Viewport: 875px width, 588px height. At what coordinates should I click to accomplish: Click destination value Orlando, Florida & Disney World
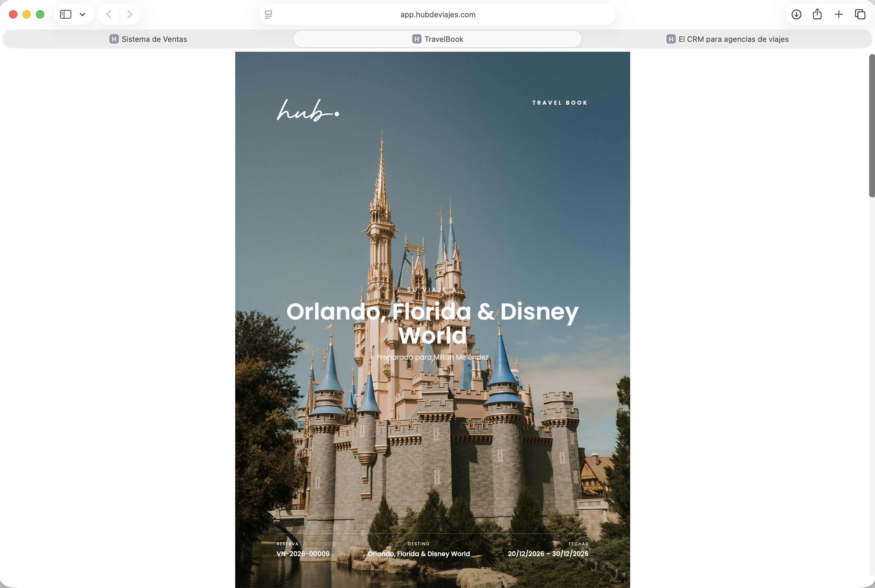(419, 554)
